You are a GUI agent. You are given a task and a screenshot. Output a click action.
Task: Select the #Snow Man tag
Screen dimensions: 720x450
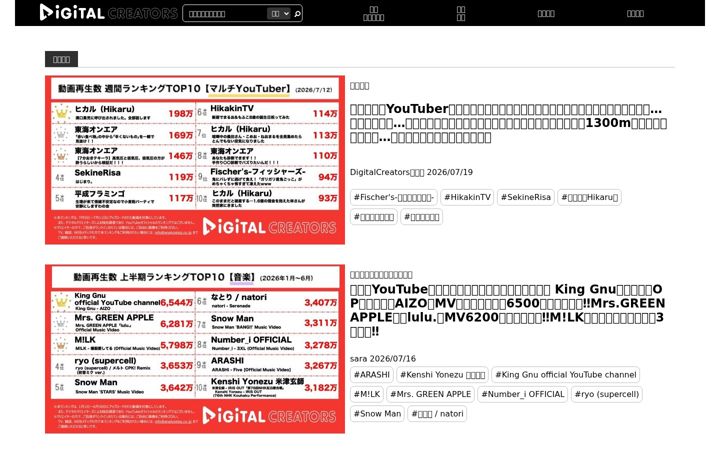tap(377, 414)
